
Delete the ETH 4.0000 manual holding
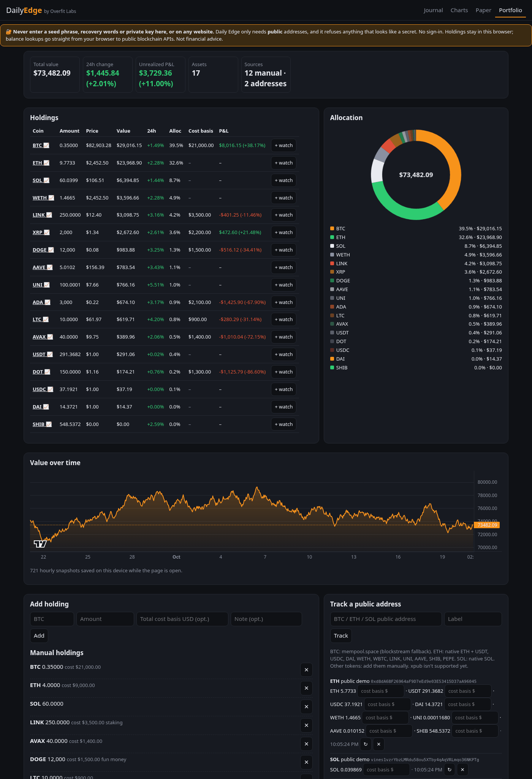pos(306,688)
